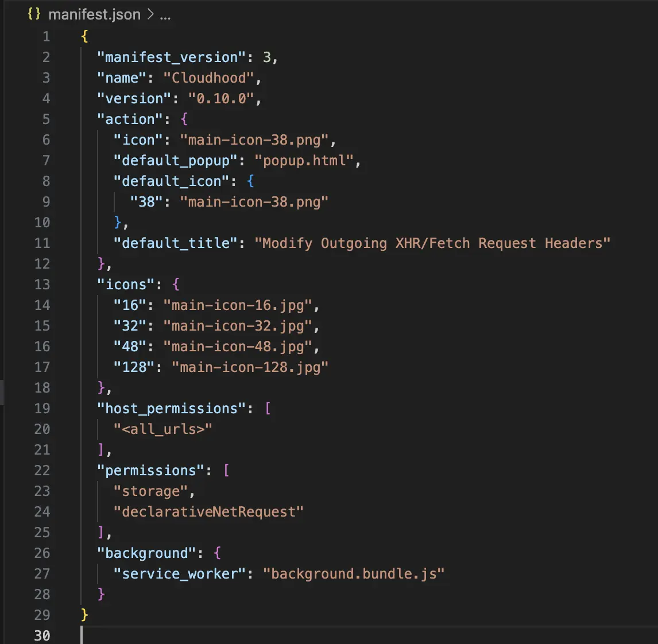The height and width of the screenshot is (644, 658).
Task: Click the JSON braces file icon in breadcrumb
Action: tap(34, 14)
